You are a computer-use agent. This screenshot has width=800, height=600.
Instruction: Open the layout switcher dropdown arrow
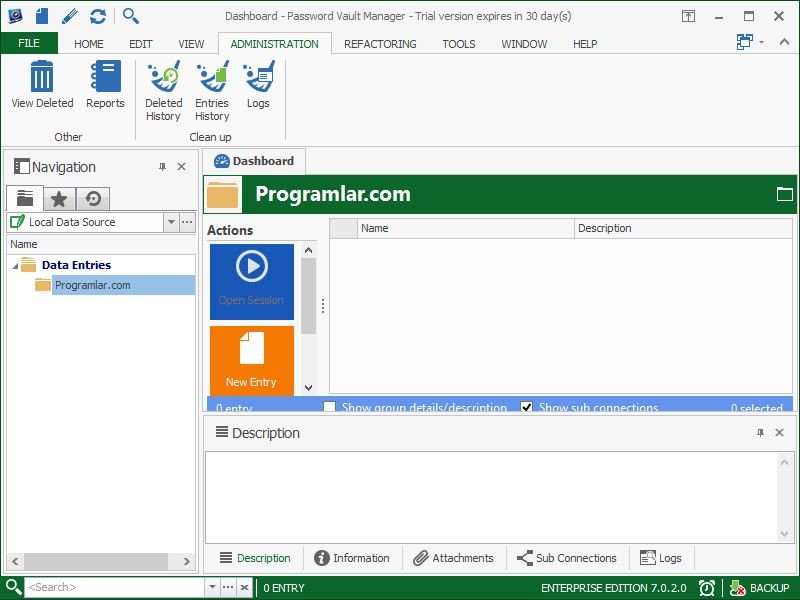pyautogui.click(x=761, y=42)
